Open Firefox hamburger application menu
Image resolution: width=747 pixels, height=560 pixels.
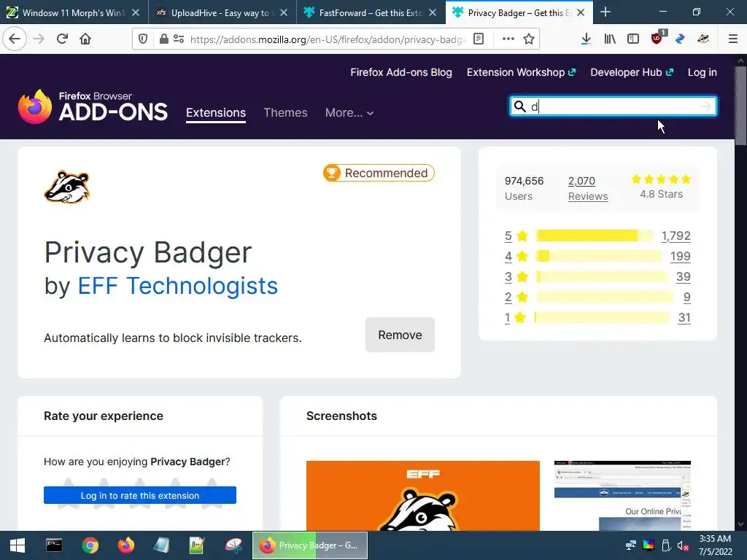point(733,39)
